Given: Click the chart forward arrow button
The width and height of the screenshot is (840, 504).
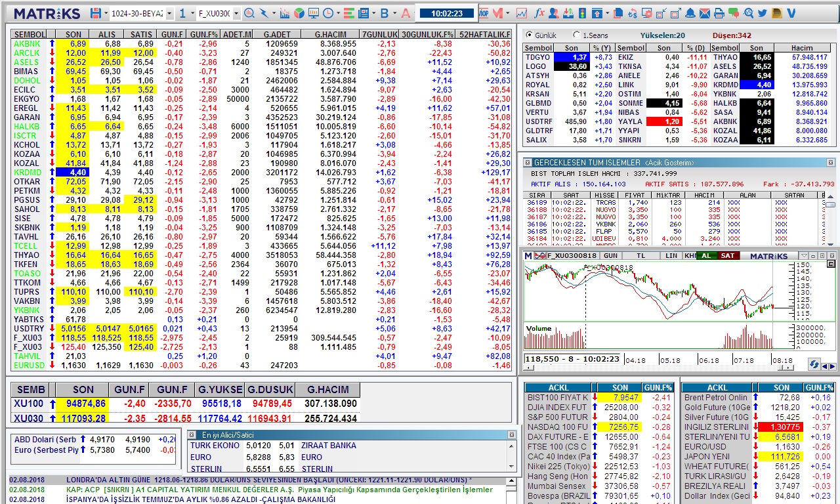Looking at the screenshot, I should [832, 366].
